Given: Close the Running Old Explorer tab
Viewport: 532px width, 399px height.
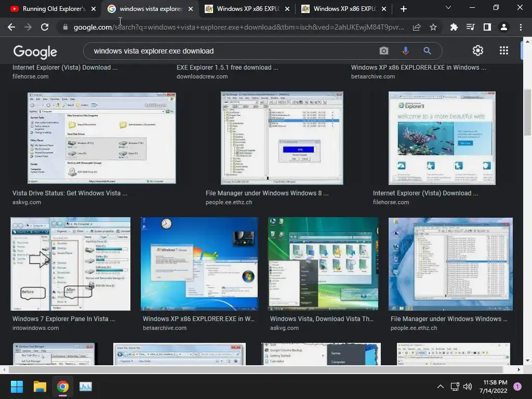Looking at the screenshot, I should [94, 9].
